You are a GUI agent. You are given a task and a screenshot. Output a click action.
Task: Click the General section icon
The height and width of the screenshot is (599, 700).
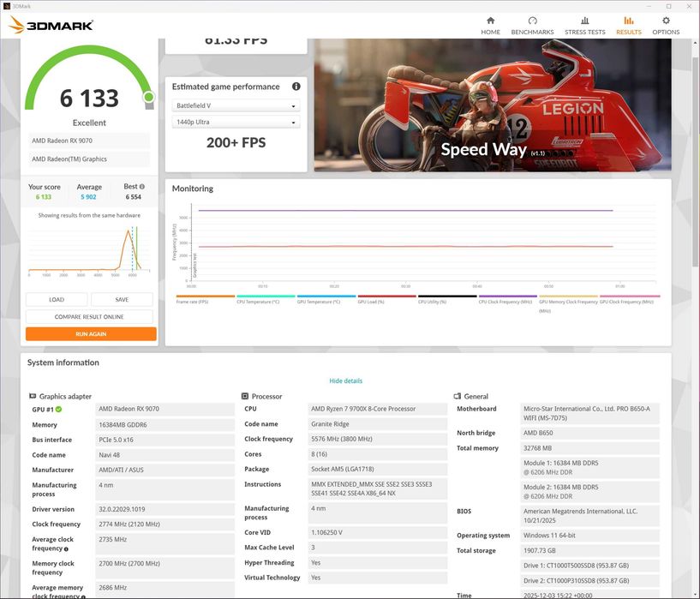pos(458,396)
